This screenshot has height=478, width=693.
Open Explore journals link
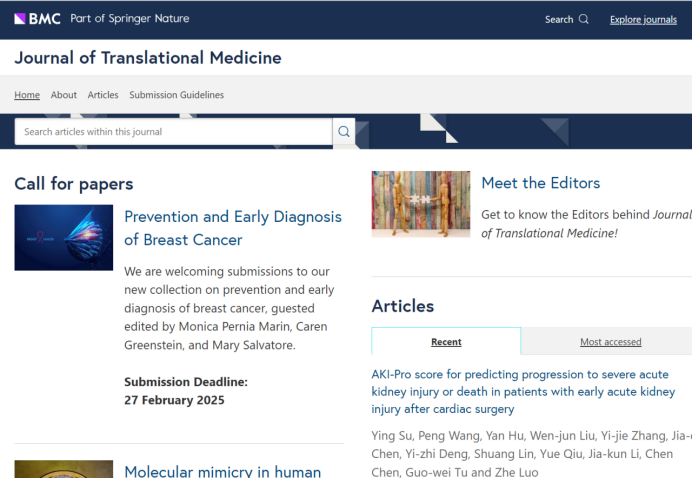[x=643, y=20]
